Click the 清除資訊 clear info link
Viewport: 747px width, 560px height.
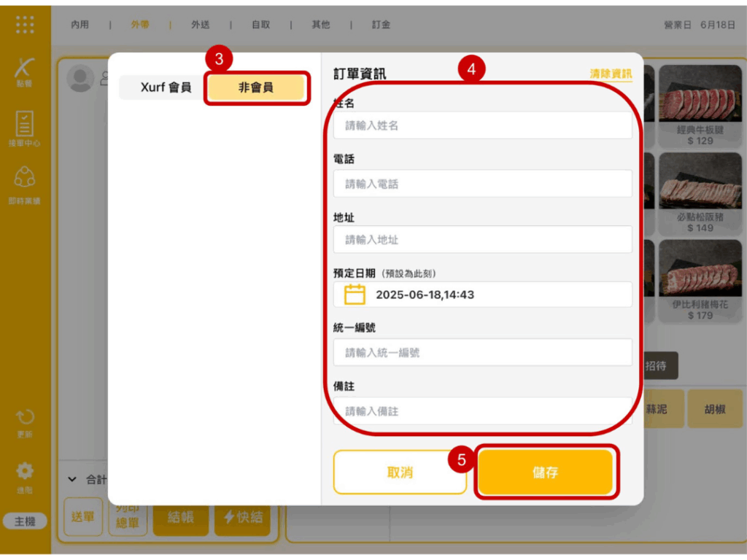[x=611, y=74]
